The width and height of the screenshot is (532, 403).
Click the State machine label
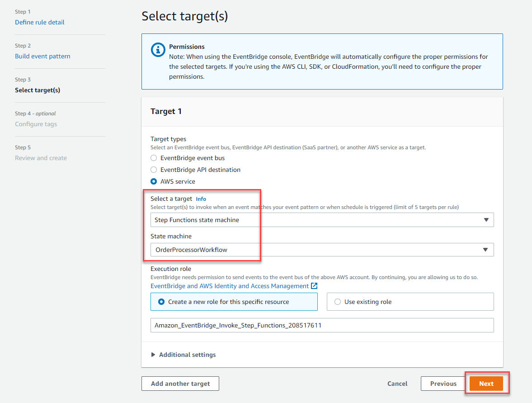tap(171, 236)
